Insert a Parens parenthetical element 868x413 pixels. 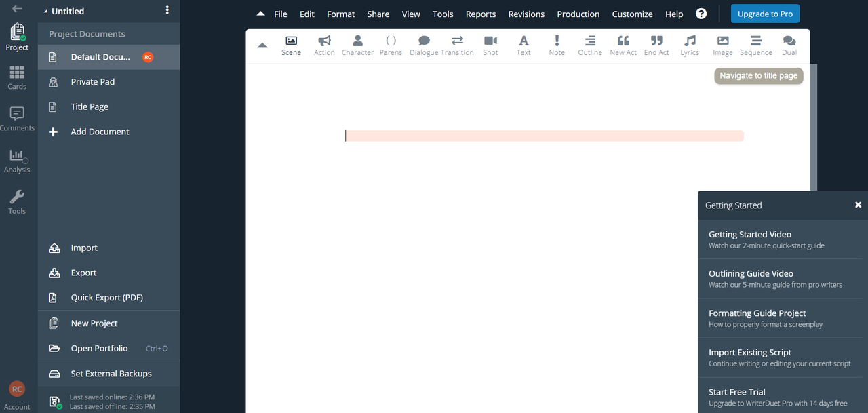(391, 45)
